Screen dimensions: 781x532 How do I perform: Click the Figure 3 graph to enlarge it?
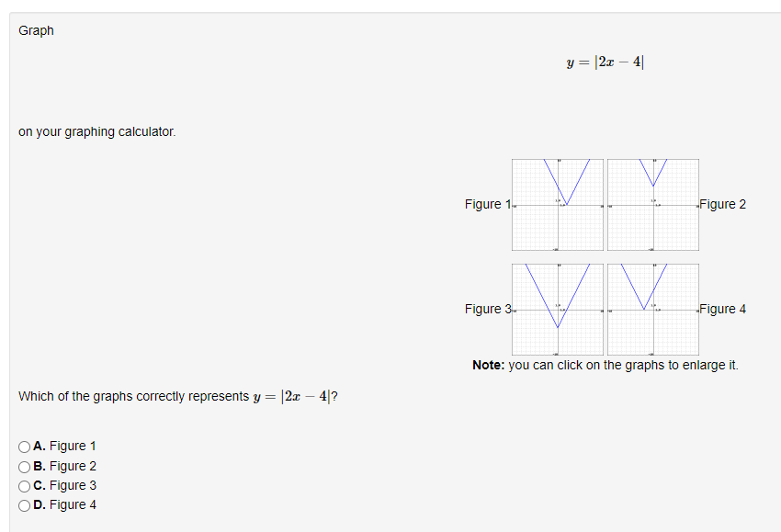pos(557,309)
